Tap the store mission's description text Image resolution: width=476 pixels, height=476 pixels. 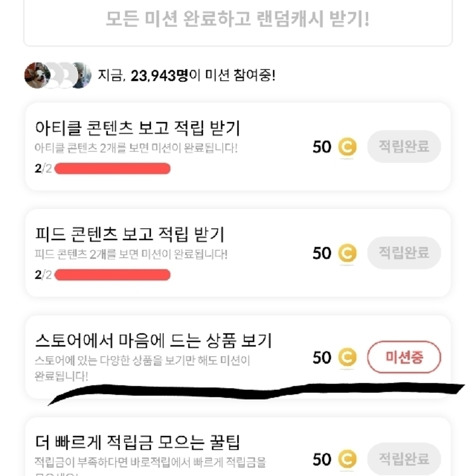(142, 368)
